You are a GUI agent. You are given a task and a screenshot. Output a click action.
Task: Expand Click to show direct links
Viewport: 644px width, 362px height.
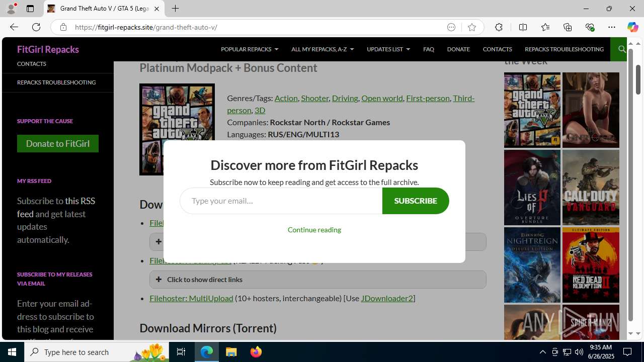pyautogui.click(x=318, y=280)
